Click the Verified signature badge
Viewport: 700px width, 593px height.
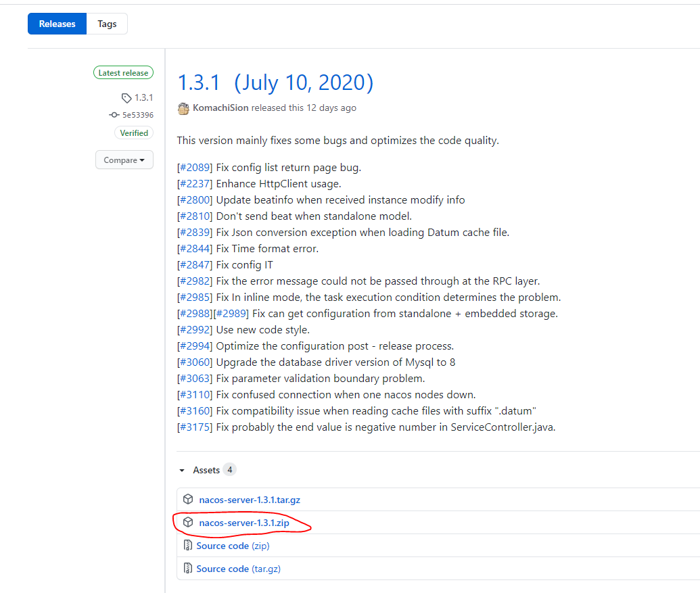(134, 133)
